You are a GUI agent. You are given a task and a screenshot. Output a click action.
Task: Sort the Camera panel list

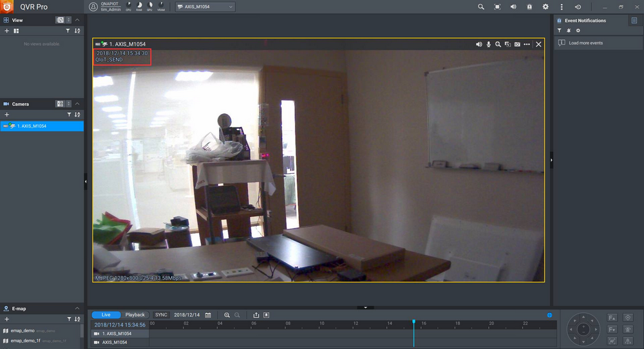click(x=77, y=115)
